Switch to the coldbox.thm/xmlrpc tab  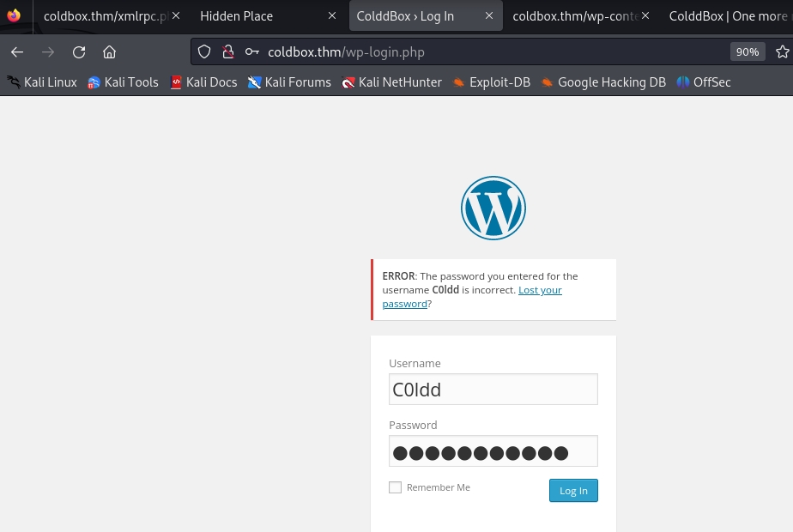click(105, 16)
